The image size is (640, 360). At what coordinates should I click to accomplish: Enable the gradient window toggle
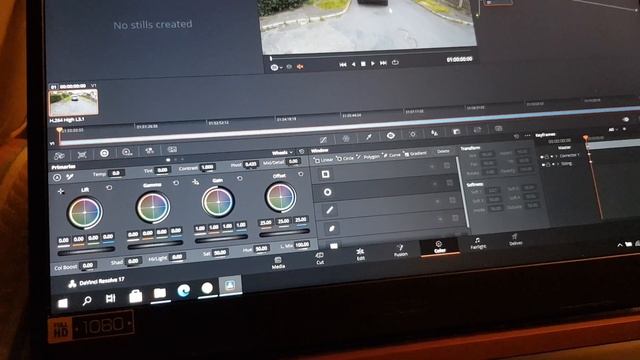pyautogui.click(x=334, y=246)
